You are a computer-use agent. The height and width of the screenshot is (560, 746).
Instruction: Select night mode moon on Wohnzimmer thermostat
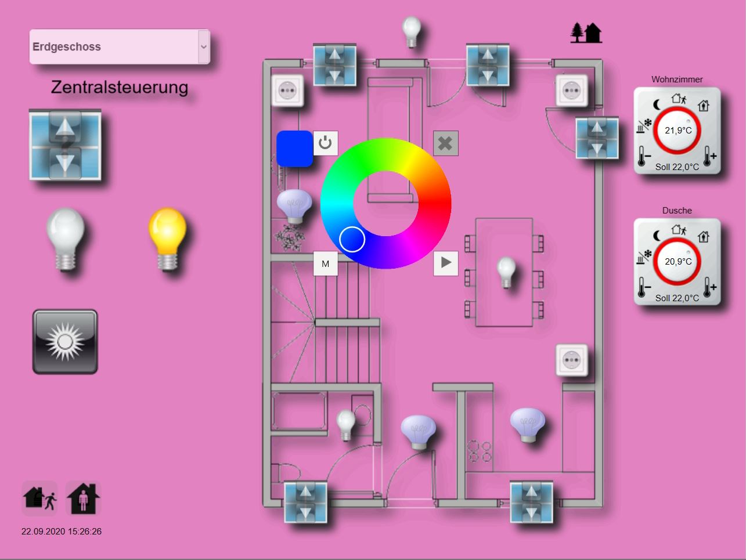coord(657,104)
